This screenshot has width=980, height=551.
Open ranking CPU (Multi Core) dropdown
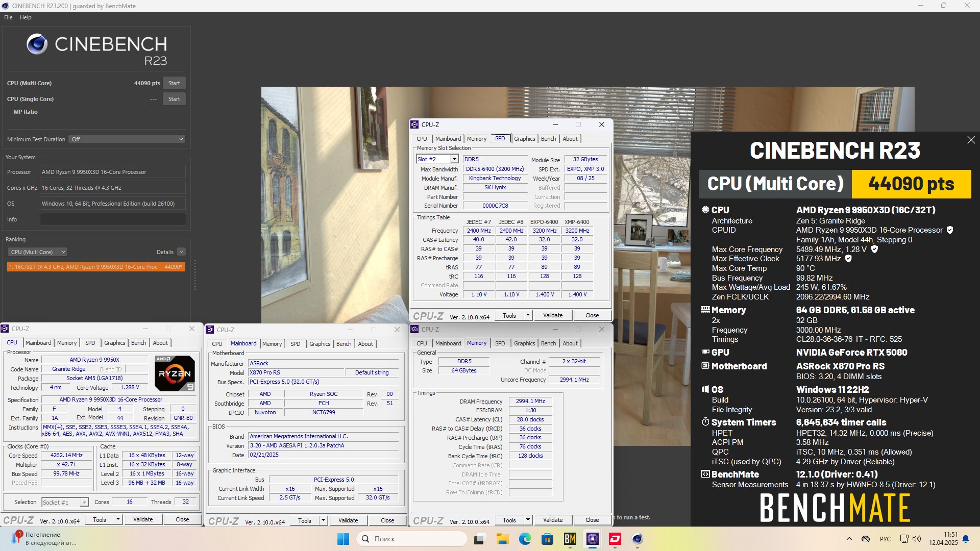point(37,252)
